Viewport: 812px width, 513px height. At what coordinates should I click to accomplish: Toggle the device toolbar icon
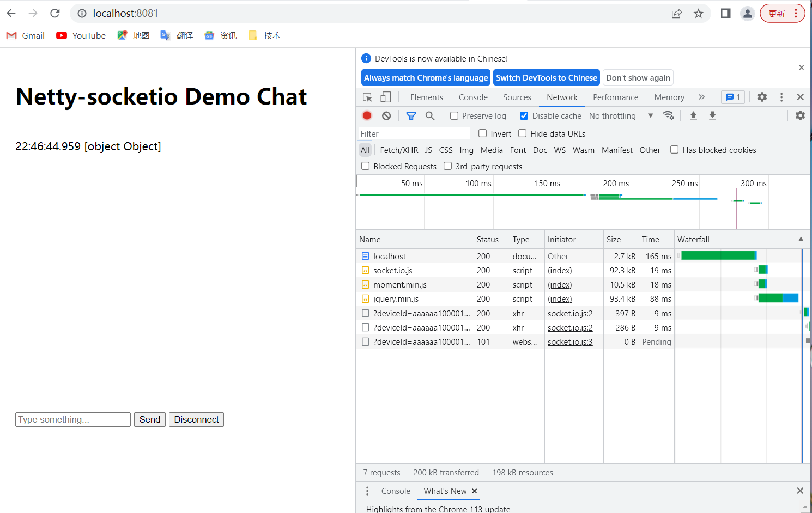(385, 97)
